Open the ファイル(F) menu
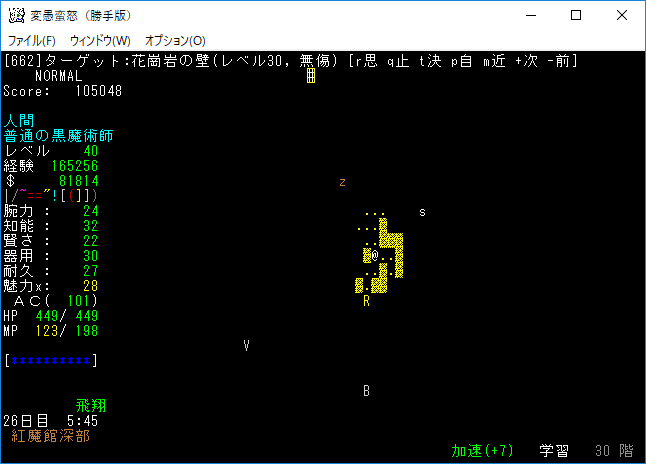The height and width of the screenshot is (464, 646). coord(32,41)
